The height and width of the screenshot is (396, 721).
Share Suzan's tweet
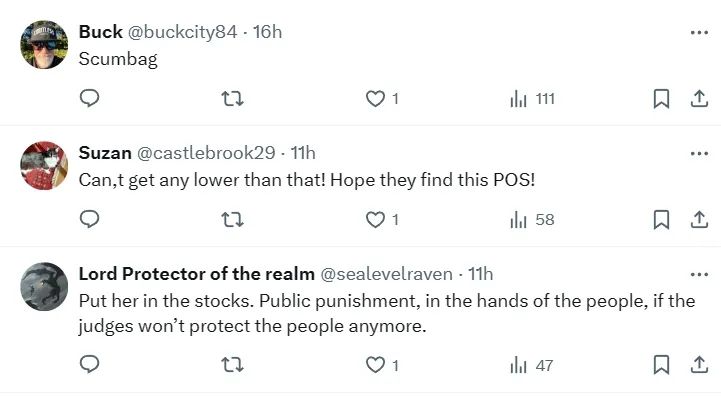point(699,219)
